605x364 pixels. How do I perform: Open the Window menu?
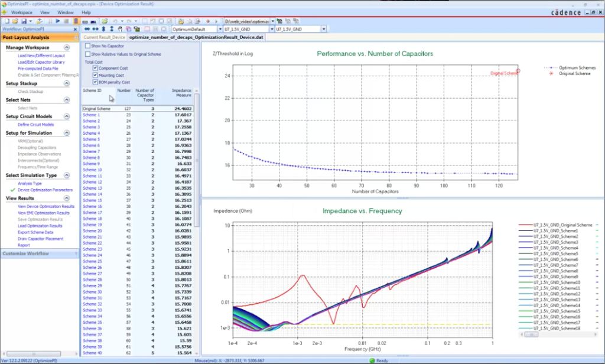[x=66, y=12]
